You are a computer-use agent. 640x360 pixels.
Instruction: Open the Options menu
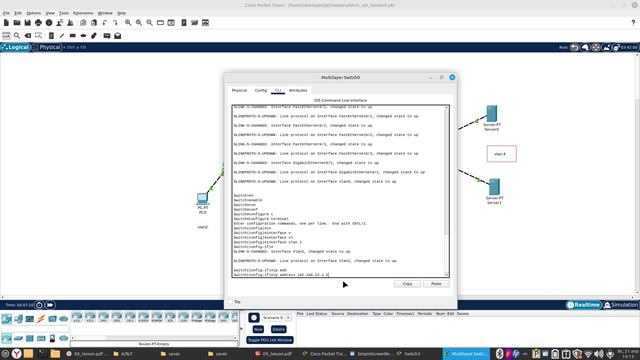(x=33, y=13)
